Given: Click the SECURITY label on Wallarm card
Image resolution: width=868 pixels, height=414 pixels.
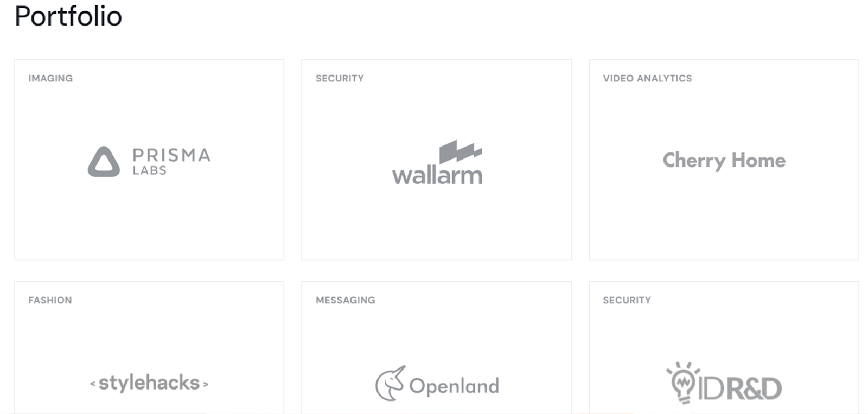Looking at the screenshot, I should pyautogui.click(x=340, y=78).
